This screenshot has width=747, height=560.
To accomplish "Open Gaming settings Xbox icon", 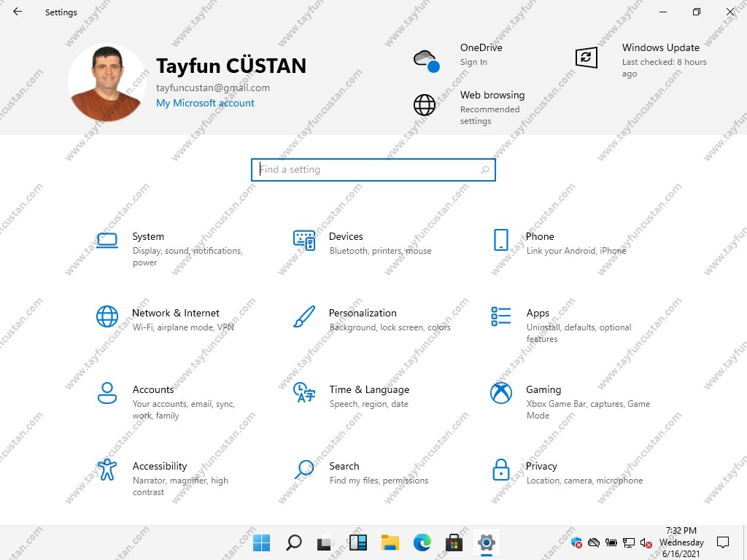I will click(500, 393).
